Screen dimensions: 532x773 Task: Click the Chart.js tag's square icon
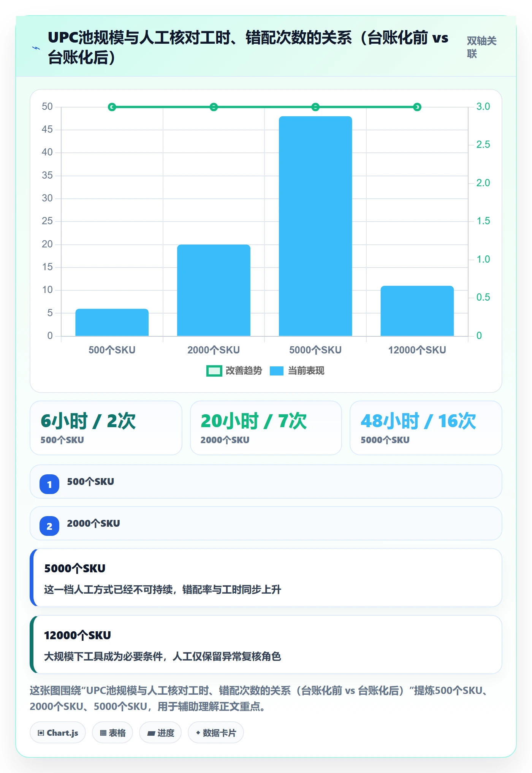tap(41, 733)
